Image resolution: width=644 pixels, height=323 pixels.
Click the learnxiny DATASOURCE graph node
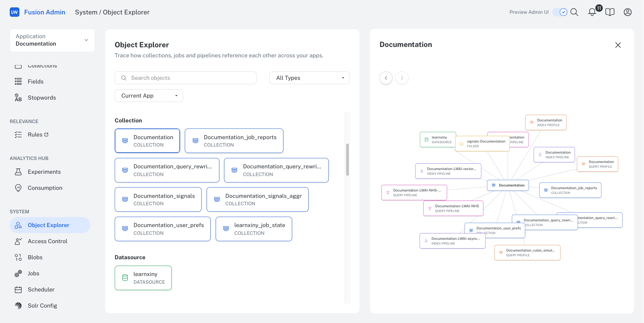pyautogui.click(x=438, y=140)
